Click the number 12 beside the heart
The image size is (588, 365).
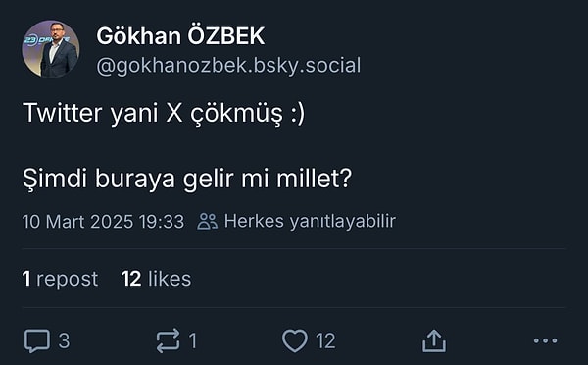pos(325,341)
